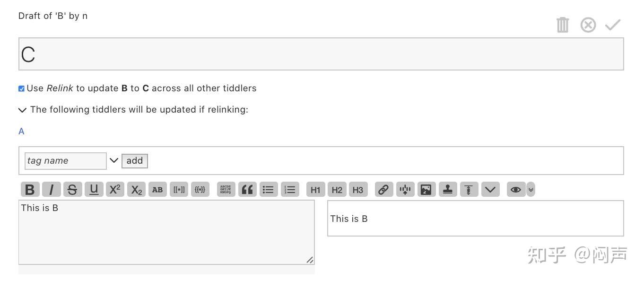Apply Heading 1 format
644x281 pixels.
coord(315,190)
